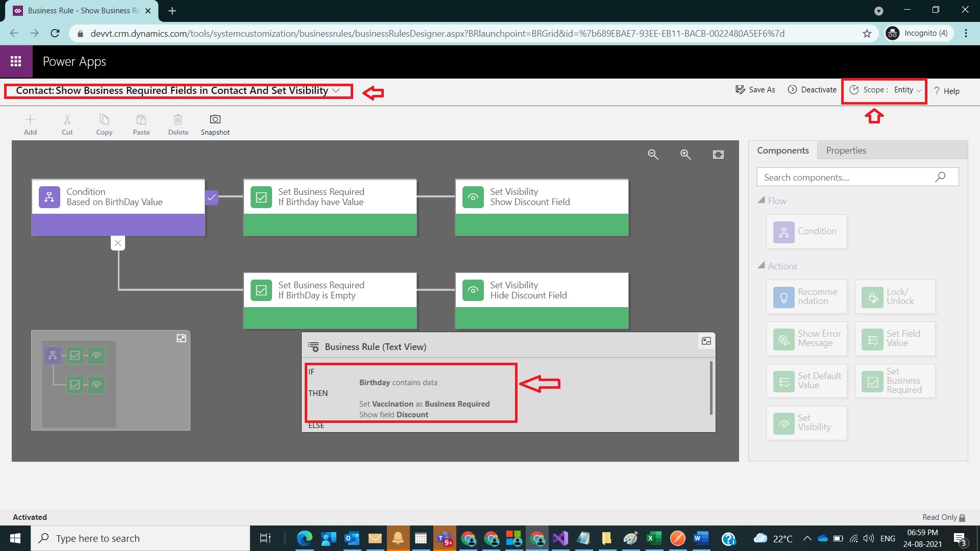Click the Deactivate button

click(812, 90)
